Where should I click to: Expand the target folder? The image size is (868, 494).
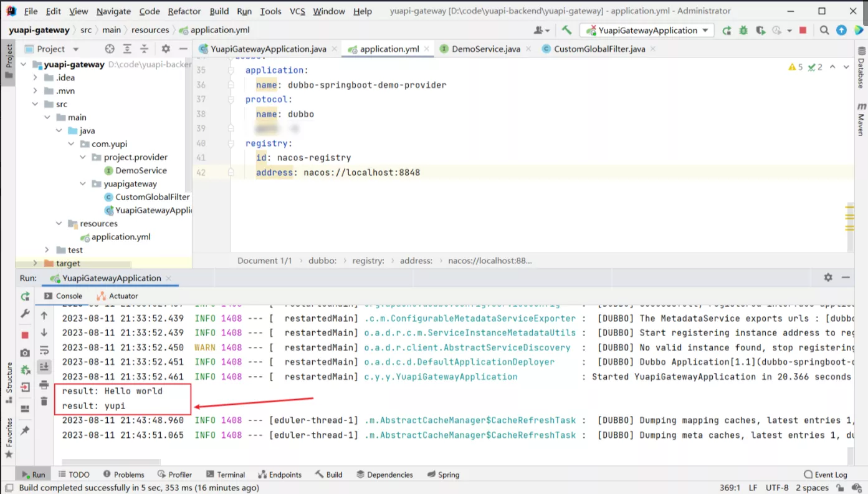point(35,263)
